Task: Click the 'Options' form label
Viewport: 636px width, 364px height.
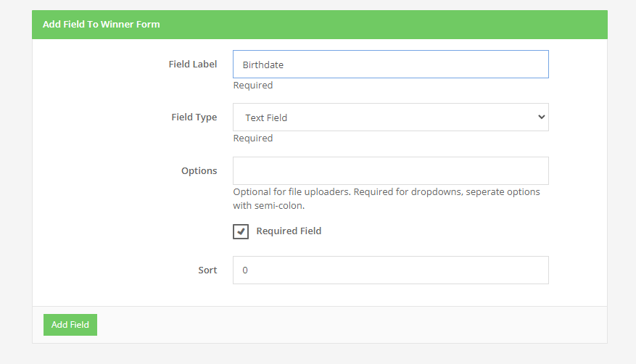Action: 199,171
